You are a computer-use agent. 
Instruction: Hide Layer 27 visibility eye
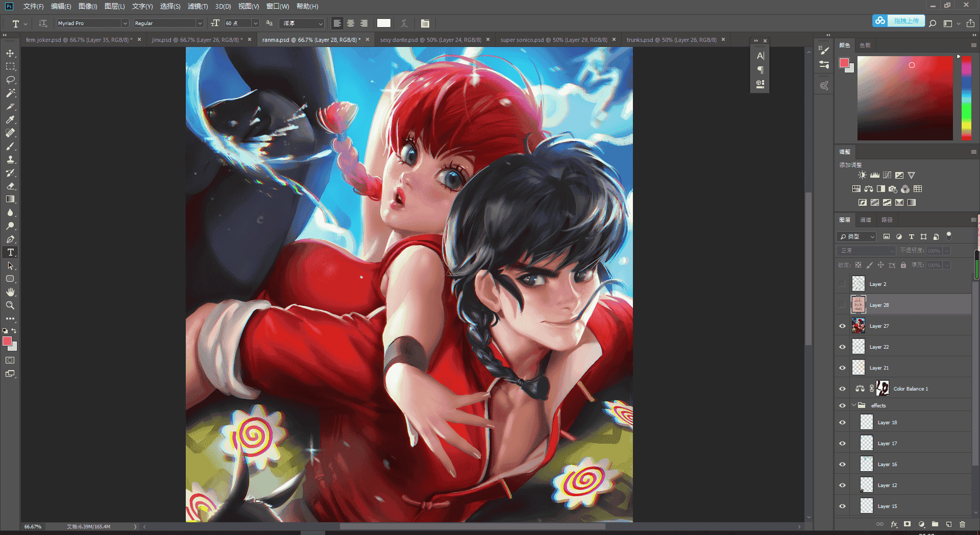842,326
